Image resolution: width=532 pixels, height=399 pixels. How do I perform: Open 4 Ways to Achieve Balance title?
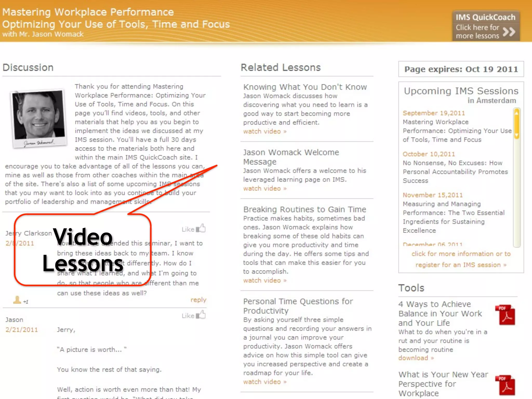click(440, 314)
